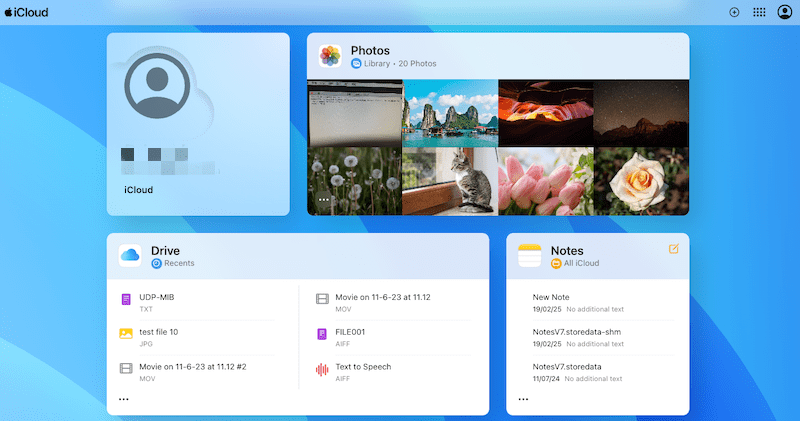Open the app launcher grid icon
Screen dimensions: 800x421
[x=759, y=12]
